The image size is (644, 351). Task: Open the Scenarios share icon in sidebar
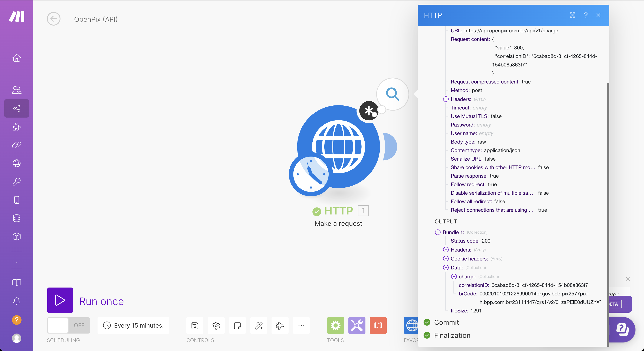click(x=16, y=108)
